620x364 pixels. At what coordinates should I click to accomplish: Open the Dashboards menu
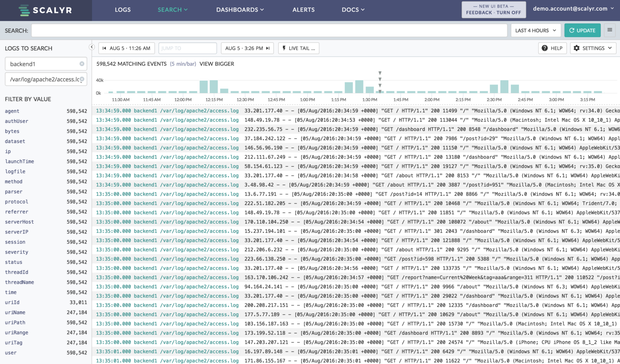[240, 10]
